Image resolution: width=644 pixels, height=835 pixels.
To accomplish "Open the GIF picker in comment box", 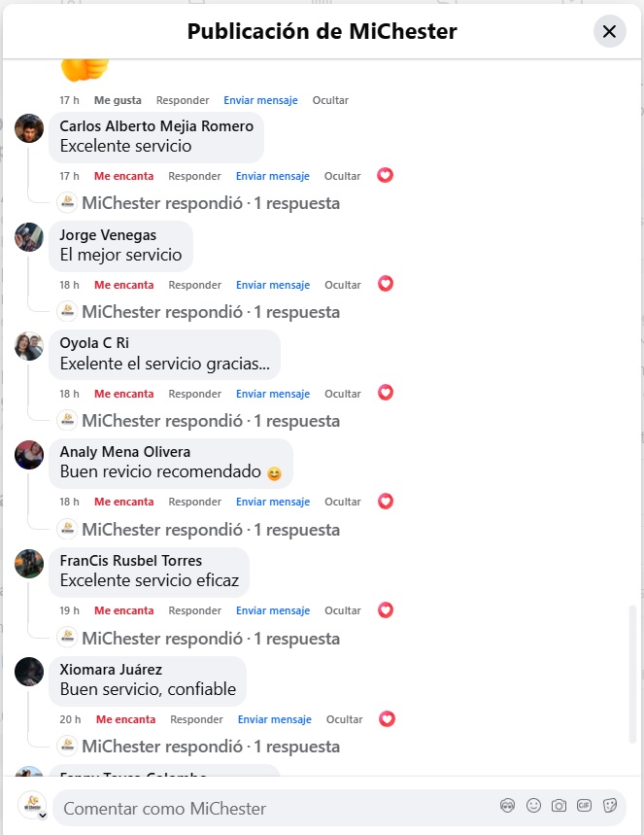I will pos(584,805).
